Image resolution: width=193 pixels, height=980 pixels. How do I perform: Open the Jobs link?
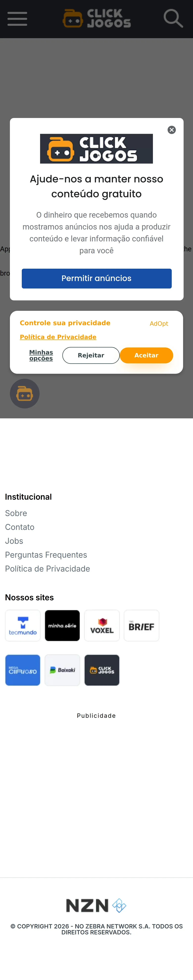tap(14, 541)
